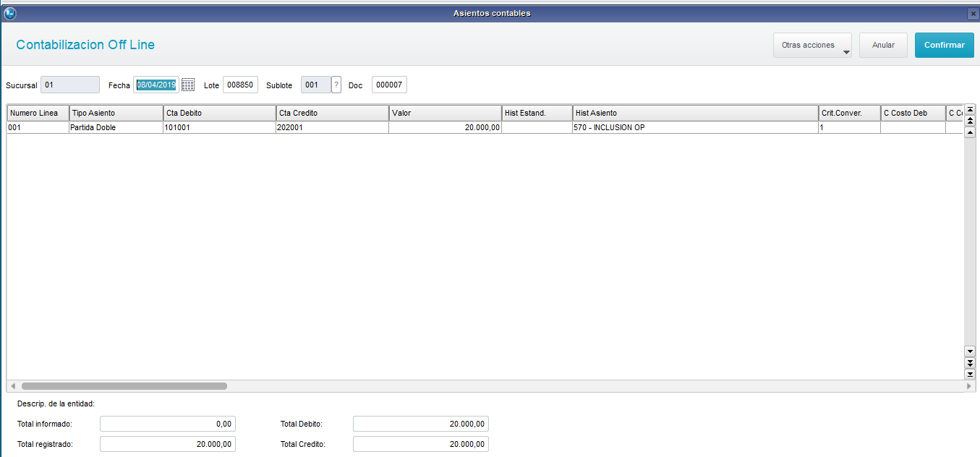This screenshot has height=457, width=980.
Task: Click the Total Debito field
Action: pyautogui.click(x=421, y=424)
